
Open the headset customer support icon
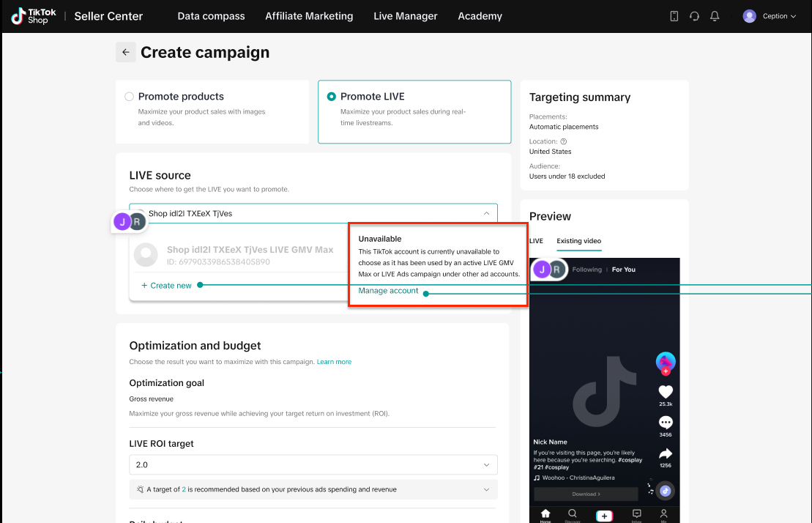694,16
